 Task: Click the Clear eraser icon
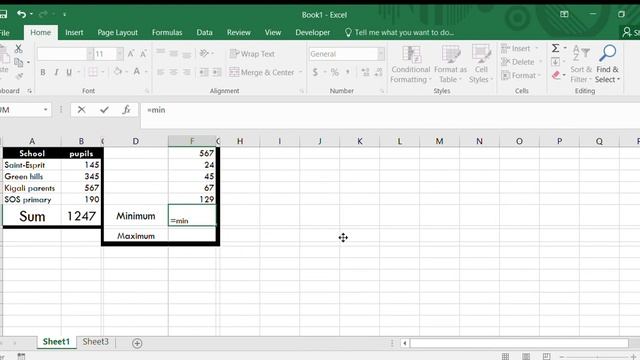[x=556, y=76]
